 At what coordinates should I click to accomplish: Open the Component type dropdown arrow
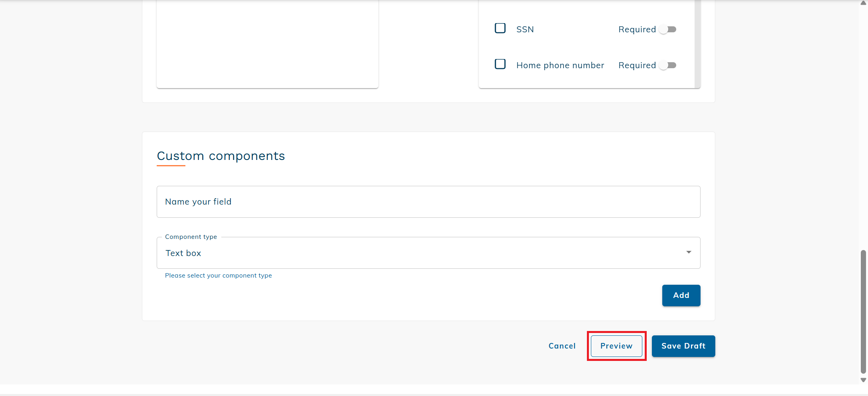(688, 252)
